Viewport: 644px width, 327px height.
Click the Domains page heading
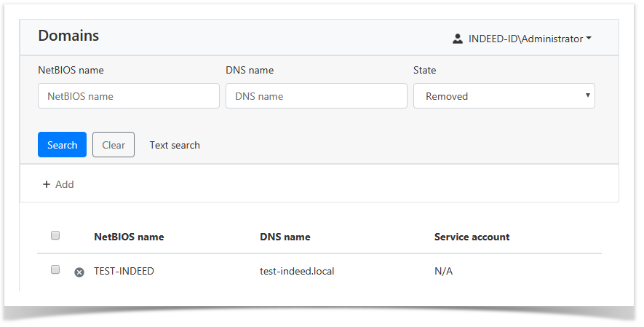tap(68, 36)
